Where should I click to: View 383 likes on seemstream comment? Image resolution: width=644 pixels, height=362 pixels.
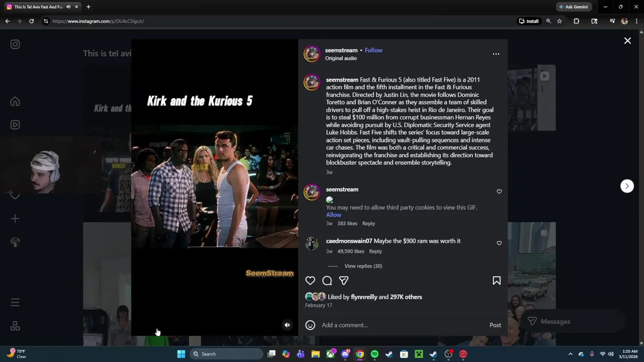347,224
